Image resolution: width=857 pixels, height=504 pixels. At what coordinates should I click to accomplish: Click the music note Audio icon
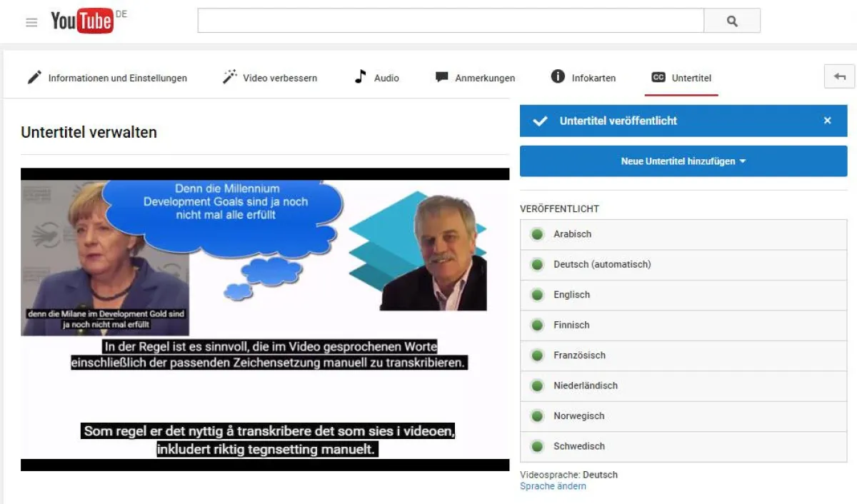361,77
